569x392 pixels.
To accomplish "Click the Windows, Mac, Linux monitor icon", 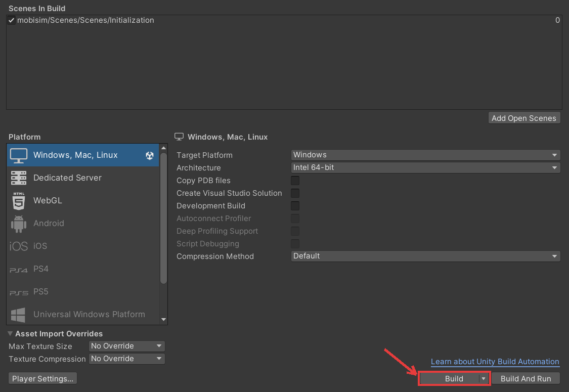I will coord(19,156).
